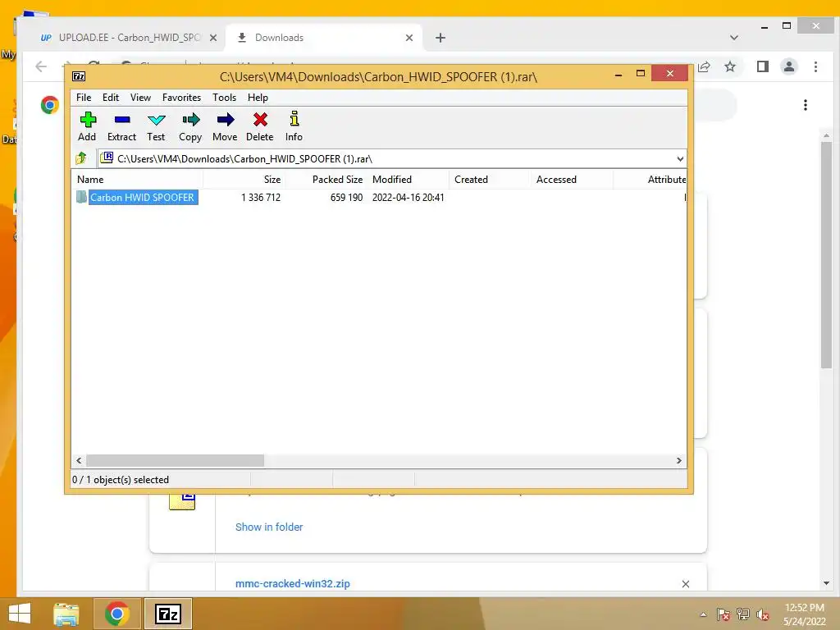The image size is (840, 630).
Task: Click the 7z icon in the window title bar
Action: pyautogui.click(x=79, y=76)
